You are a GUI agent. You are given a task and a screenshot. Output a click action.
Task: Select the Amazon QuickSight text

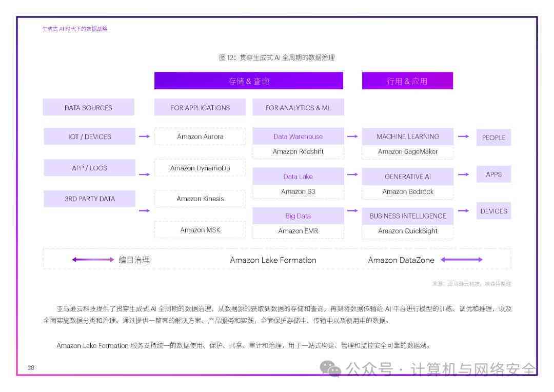[408, 231]
